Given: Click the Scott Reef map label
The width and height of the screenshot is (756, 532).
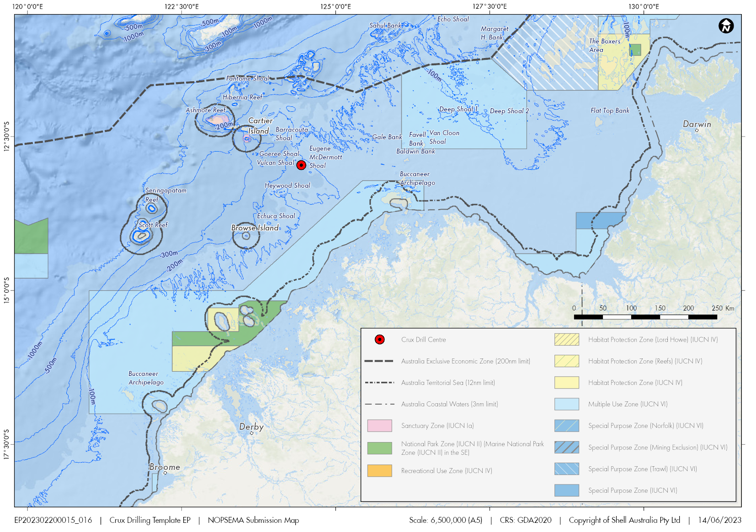Looking at the screenshot, I should pos(153,225).
